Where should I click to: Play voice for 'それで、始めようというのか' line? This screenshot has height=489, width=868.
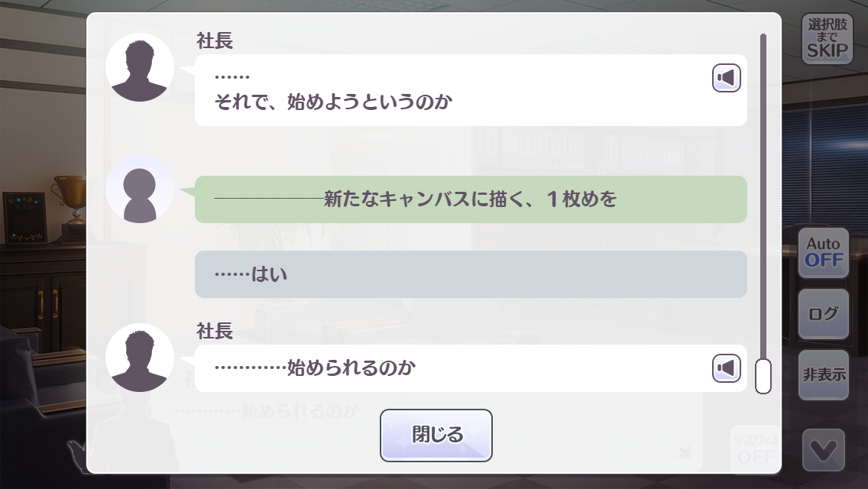point(727,78)
